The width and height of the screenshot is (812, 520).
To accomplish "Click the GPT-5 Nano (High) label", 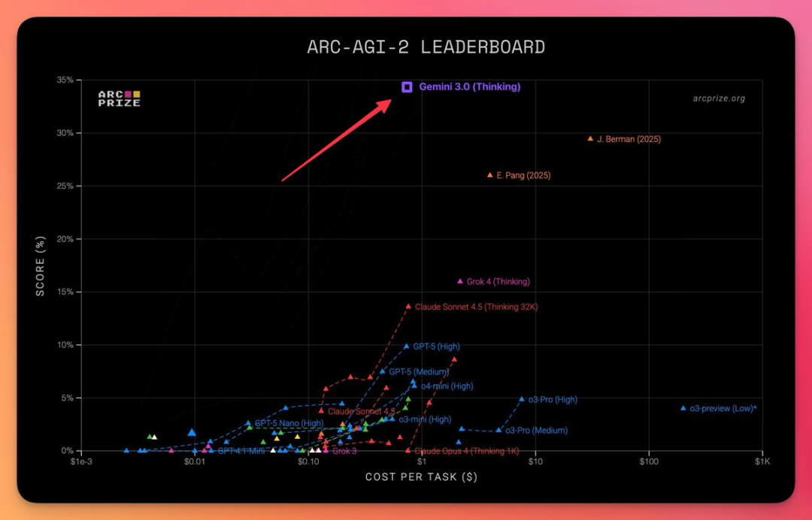I will 289,424.
